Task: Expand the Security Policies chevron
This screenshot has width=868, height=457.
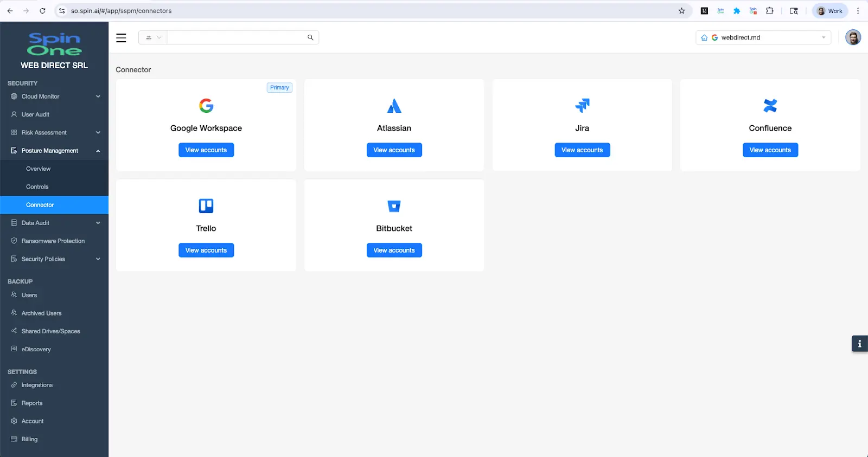Action: 98,259
